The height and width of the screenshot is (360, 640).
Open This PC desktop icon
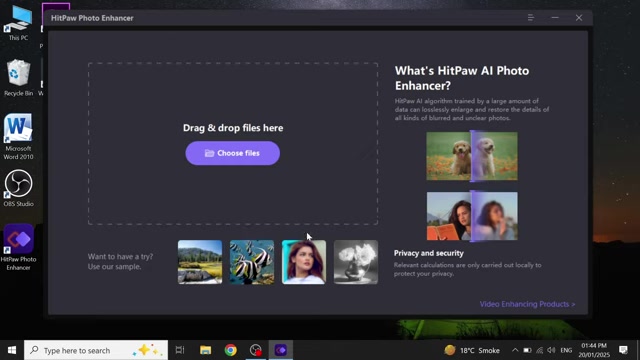click(x=18, y=24)
